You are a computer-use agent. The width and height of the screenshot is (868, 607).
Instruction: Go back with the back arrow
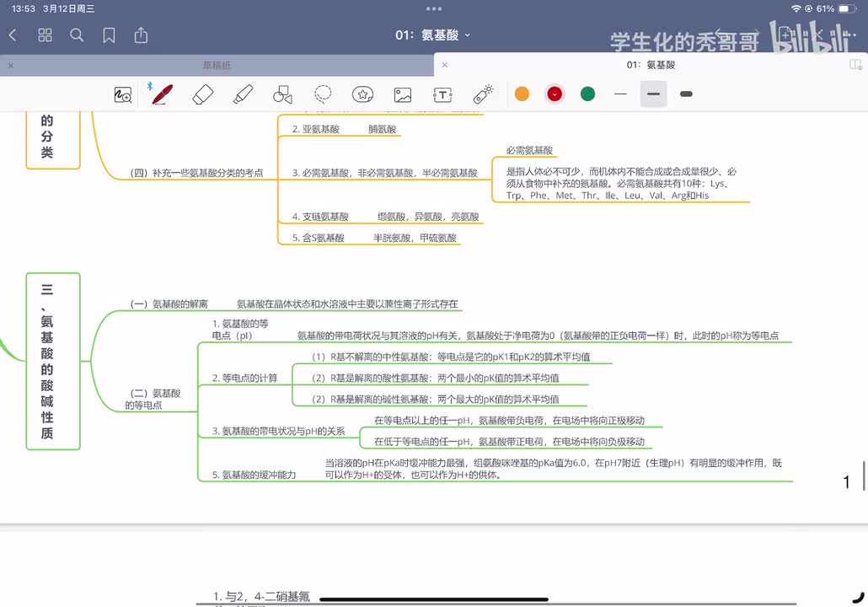pos(13,35)
